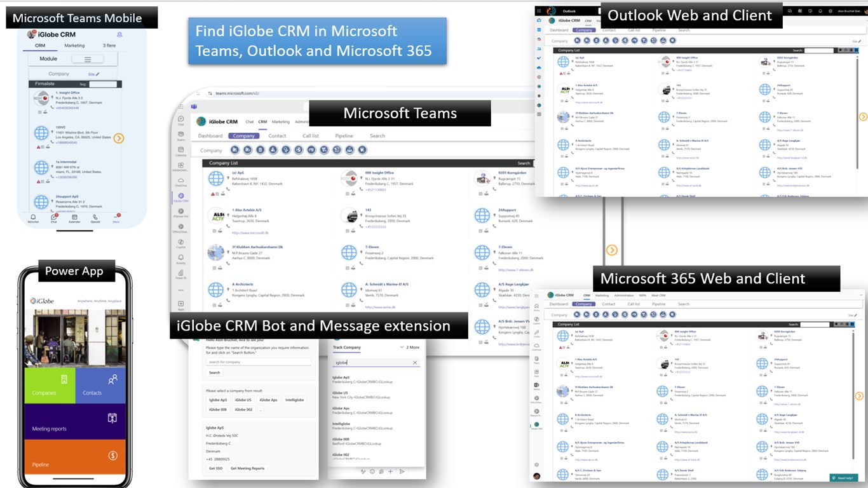This screenshot has width=868, height=488.
Task: Click 'search for company' field in bot
Action: click(259, 362)
